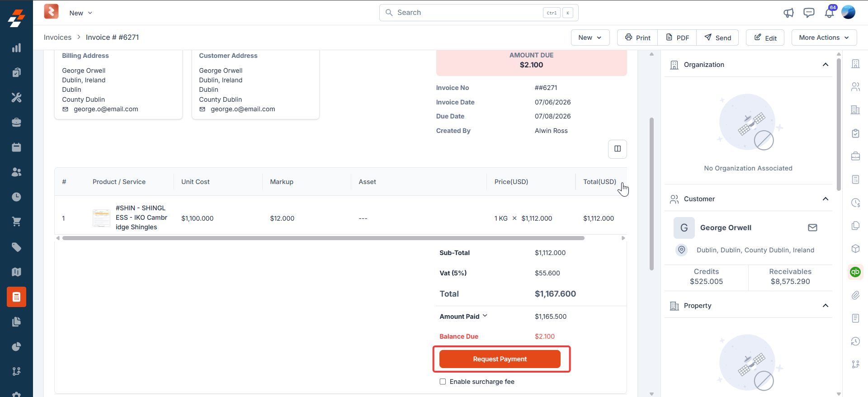868x397 pixels.
Task: Select the active invoices calculator icon in sidebar
Action: 16,297
